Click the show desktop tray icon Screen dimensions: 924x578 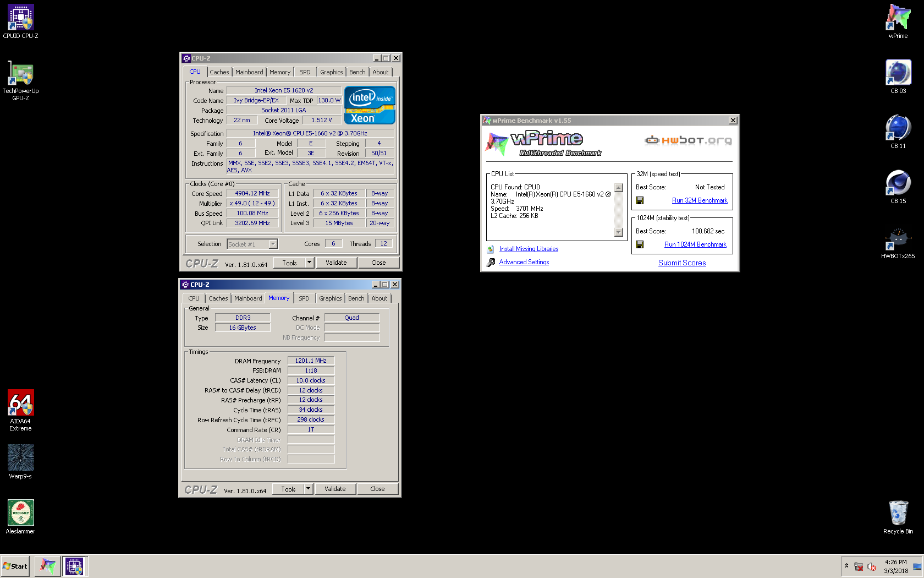point(917,566)
